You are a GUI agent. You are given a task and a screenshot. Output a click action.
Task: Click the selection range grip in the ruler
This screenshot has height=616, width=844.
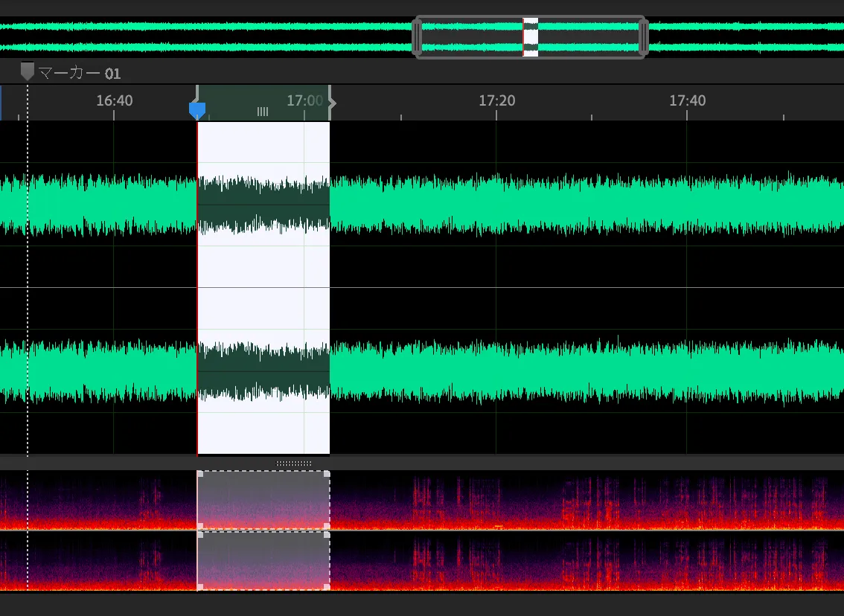(263, 112)
